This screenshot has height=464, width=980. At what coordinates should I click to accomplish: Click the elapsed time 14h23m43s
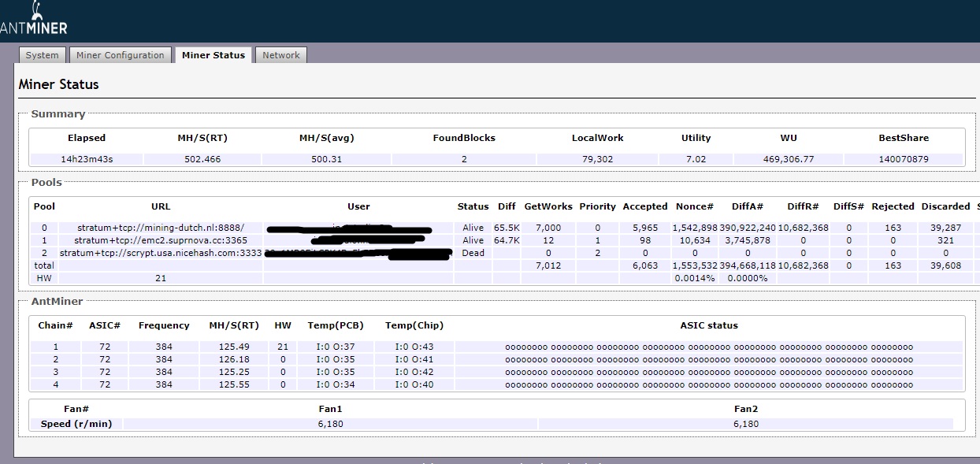(x=87, y=159)
